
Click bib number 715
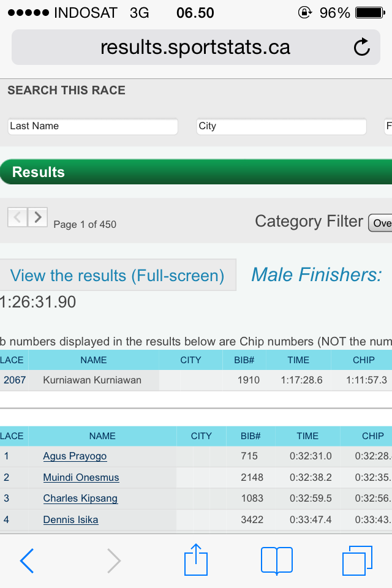(249, 456)
